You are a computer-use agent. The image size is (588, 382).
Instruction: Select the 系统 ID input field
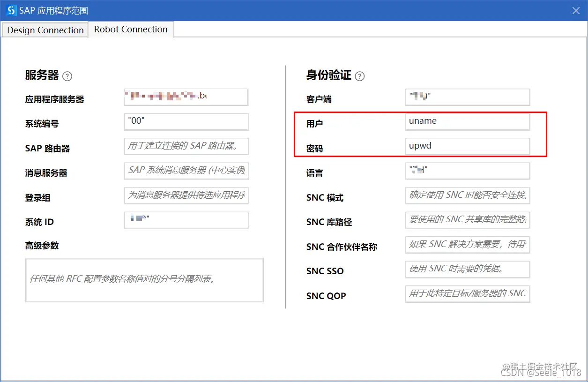(186, 220)
